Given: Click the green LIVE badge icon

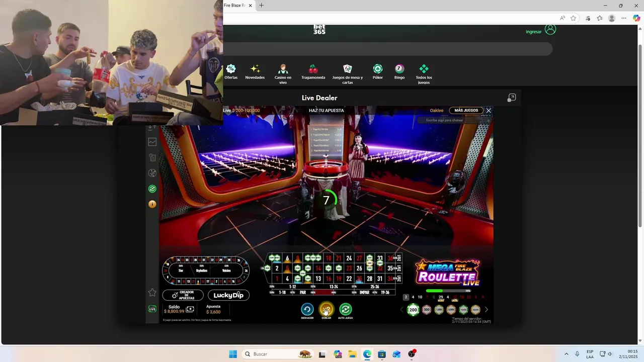Looking at the screenshot, I should (152, 309).
